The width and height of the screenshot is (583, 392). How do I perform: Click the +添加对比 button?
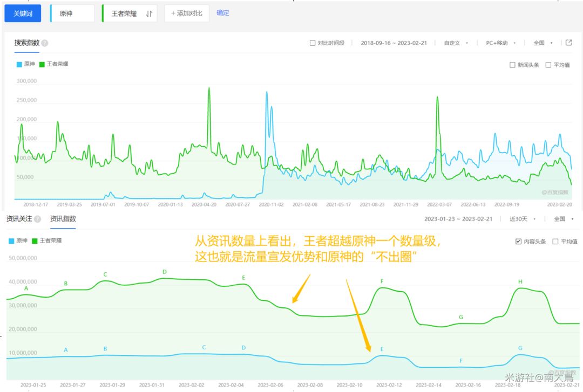[x=187, y=13]
